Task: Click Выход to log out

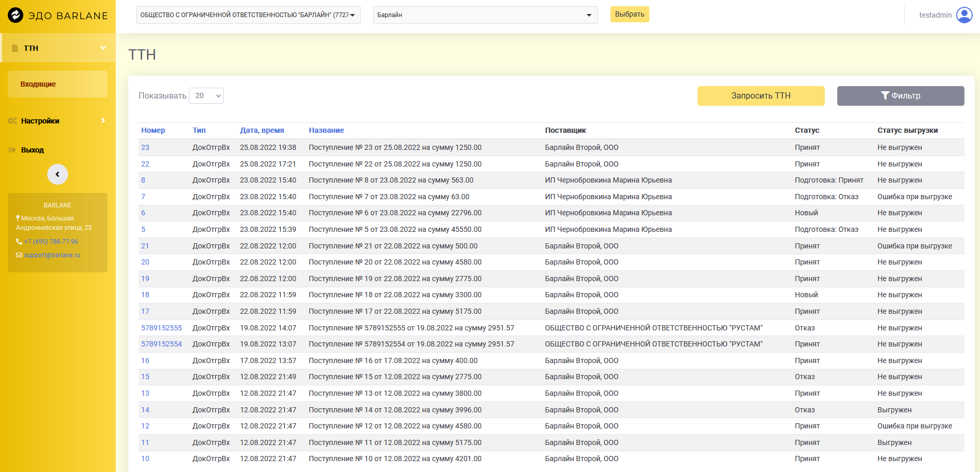Action: coord(32,150)
